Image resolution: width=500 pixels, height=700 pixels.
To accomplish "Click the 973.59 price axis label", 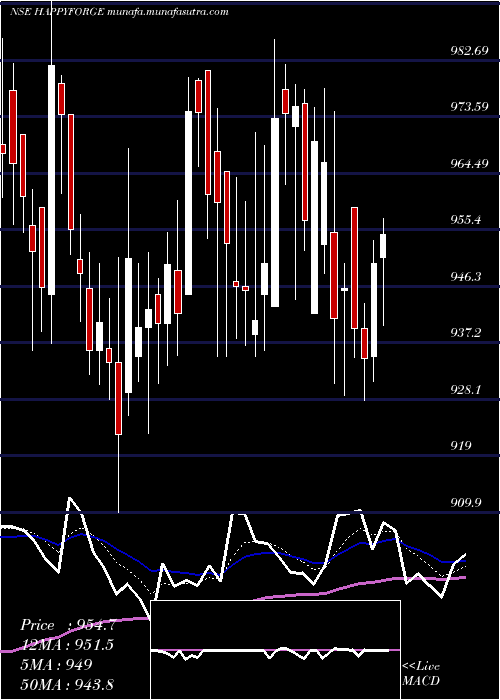I will pyautogui.click(x=468, y=107).
